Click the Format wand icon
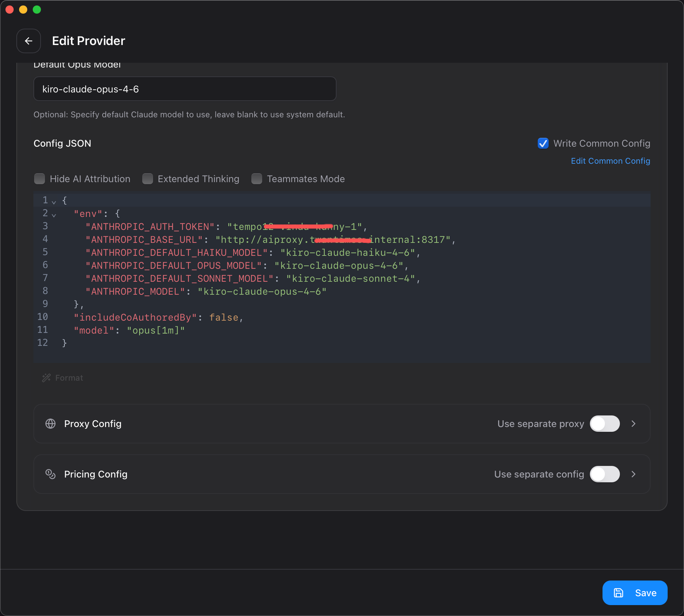The width and height of the screenshot is (684, 616). (46, 378)
